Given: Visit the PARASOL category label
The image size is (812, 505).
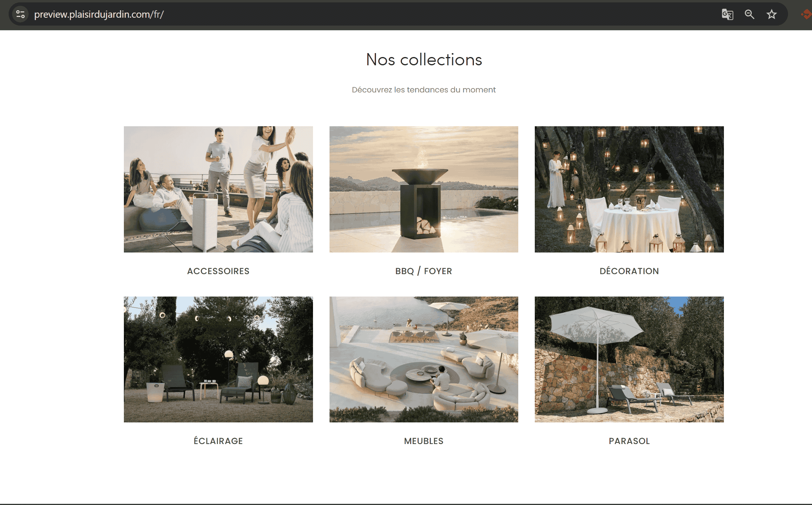Looking at the screenshot, I should 629,441.
